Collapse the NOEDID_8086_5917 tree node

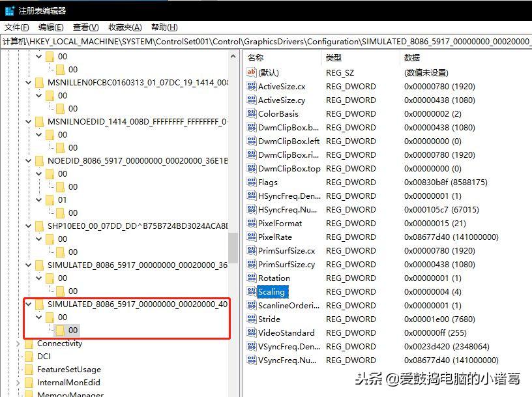point(29,160)
